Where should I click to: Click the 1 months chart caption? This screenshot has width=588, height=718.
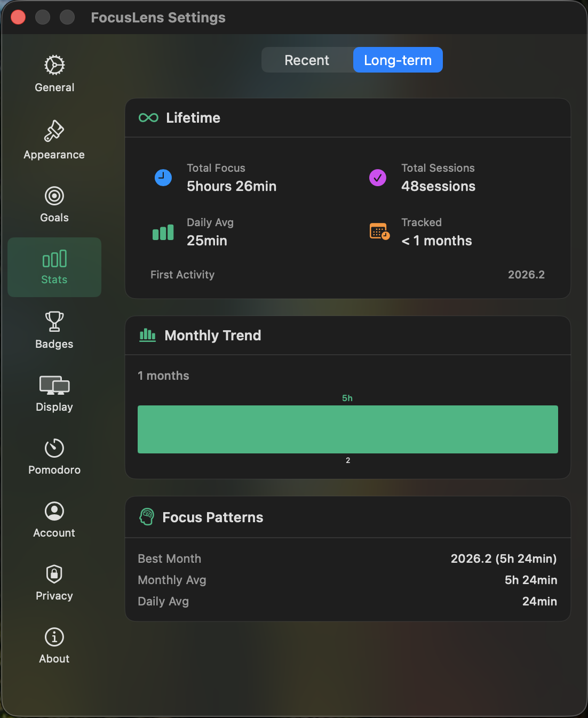(x=163, y=376)
